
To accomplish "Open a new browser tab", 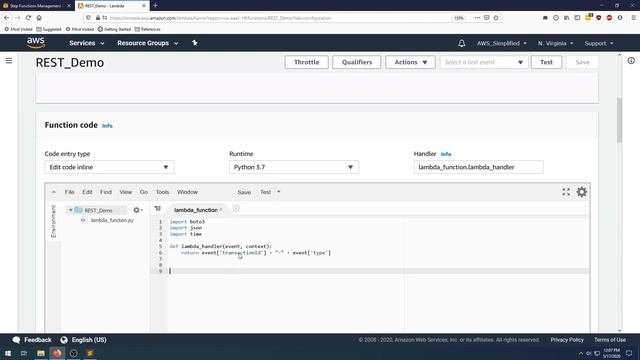I will coord(156,6).
